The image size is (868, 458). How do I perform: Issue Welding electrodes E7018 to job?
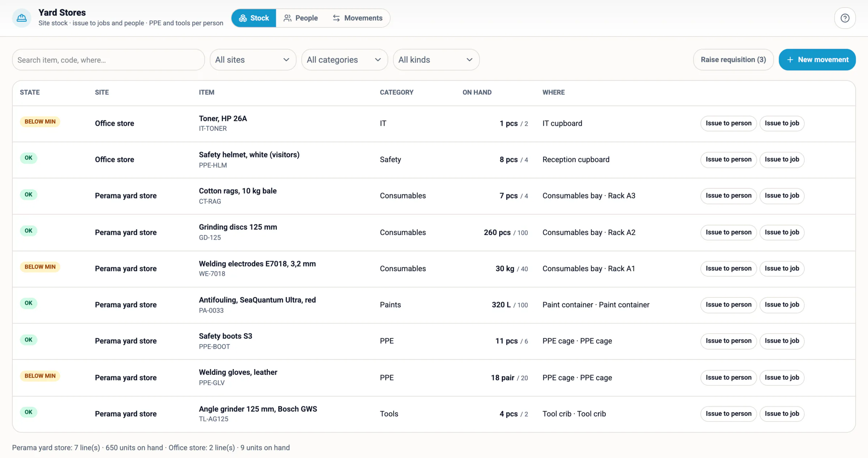(x=782, y=269)
